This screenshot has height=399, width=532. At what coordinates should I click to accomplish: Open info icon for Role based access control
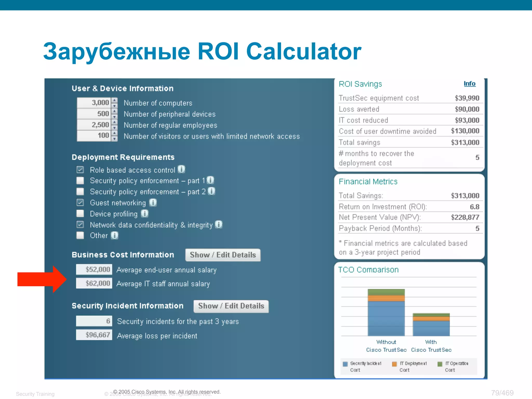pyautogui.click(x=181, y=169)
